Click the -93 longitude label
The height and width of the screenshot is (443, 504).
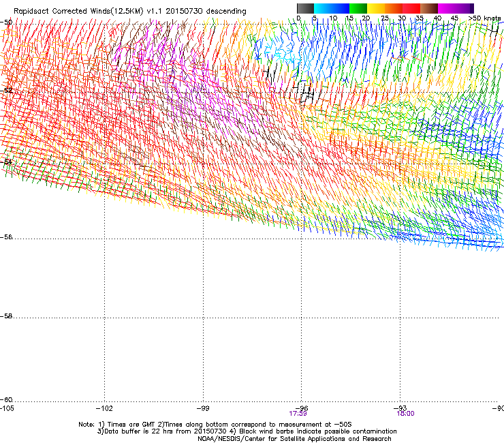400,408
